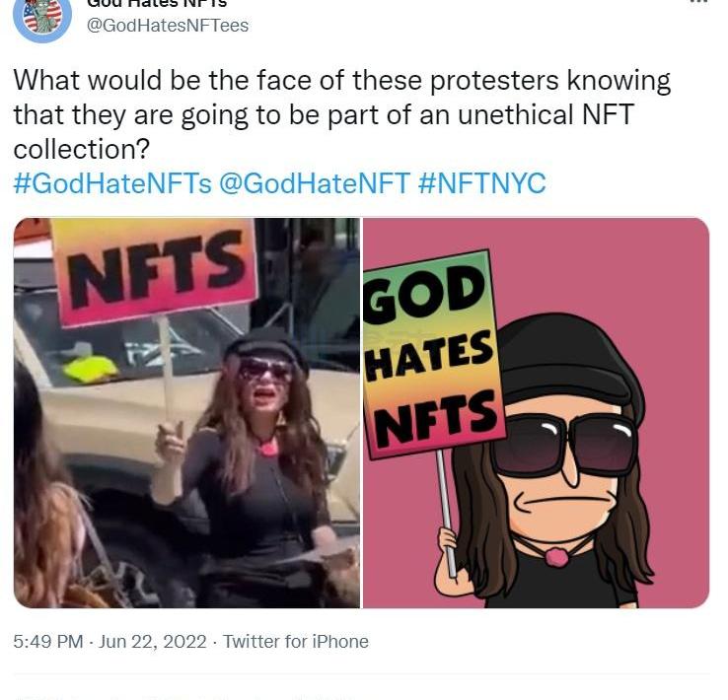Image resolution: width=728 pixels, height=700 pixels.
Task: Open the tweet's more options ellipsis
Action: [x=696, y=3]
